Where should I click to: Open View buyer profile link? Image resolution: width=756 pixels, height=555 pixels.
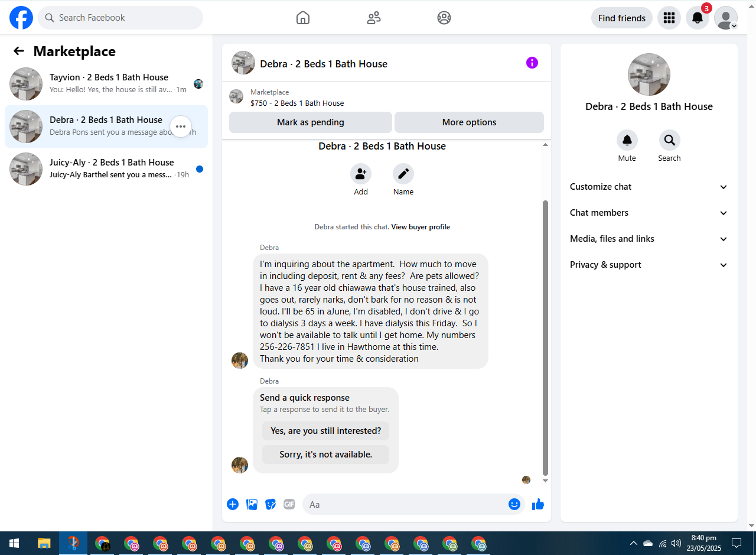point(421,227)
